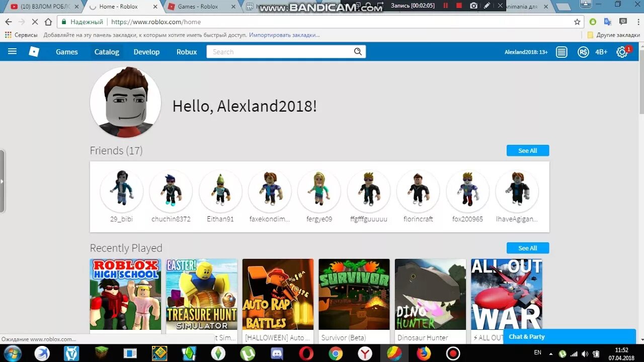
Task: Switch the EN input language indicator
Action: click(537, 352)
